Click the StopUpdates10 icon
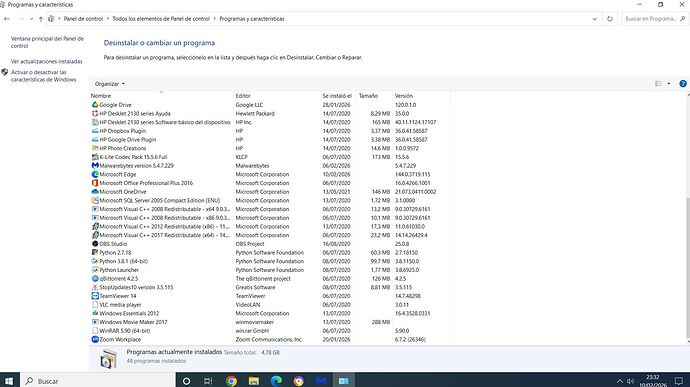The image size is (690, 387). point(95,287)
